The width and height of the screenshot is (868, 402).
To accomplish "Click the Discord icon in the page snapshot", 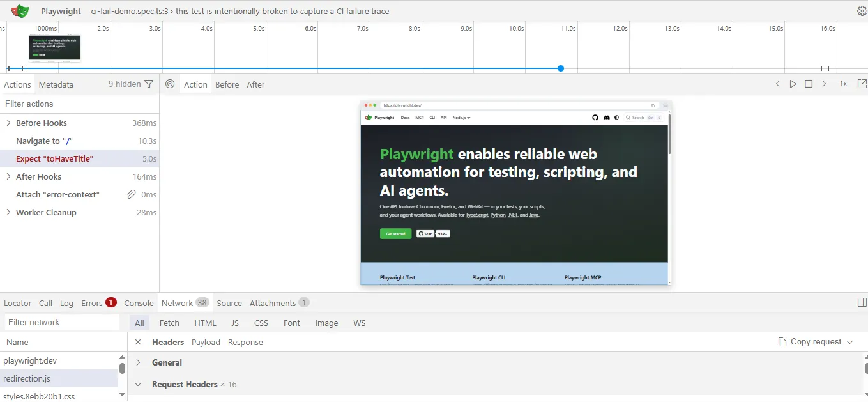I will 606,118.
